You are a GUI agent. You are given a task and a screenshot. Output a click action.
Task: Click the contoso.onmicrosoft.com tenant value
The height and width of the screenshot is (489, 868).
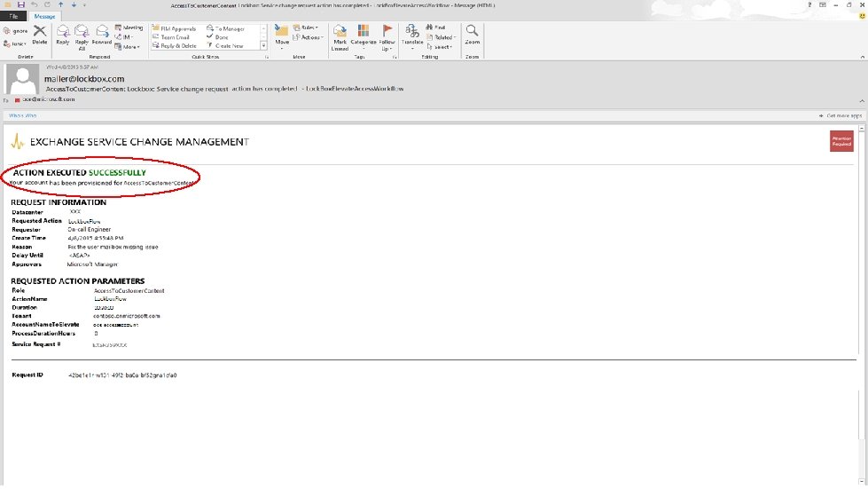pos(126,316)
